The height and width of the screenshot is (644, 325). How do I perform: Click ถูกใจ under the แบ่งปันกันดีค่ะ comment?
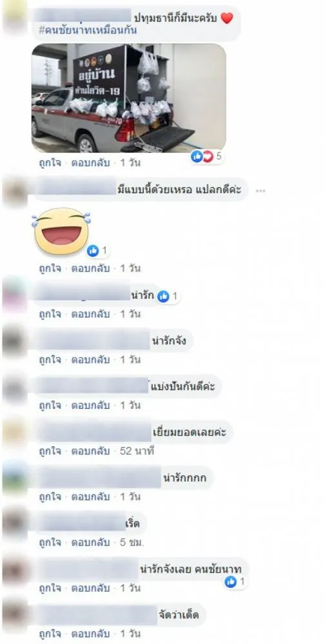coord(50,405)
